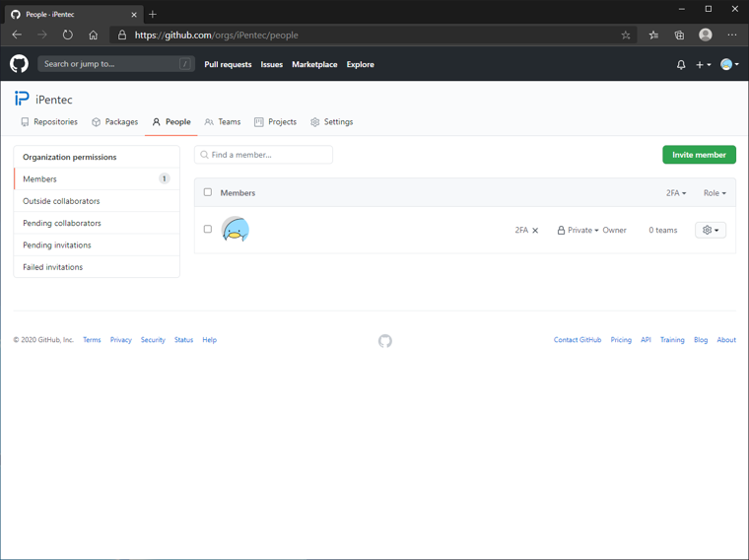The image size is (749, 560).
Task: Reload the page with refresh icon
Action: tap(68, 35)
